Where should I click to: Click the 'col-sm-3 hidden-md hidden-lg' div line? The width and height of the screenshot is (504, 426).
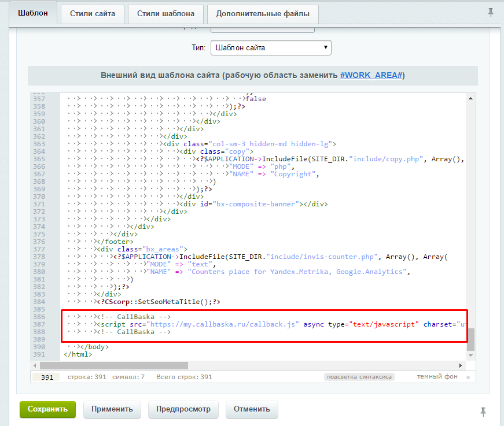(250, 144)
